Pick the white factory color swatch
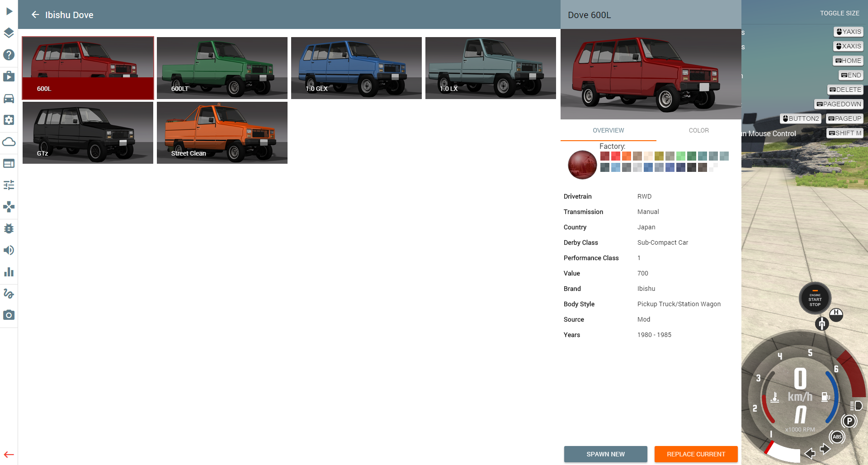The image size is (868, 465). click(x=713, y=167)
